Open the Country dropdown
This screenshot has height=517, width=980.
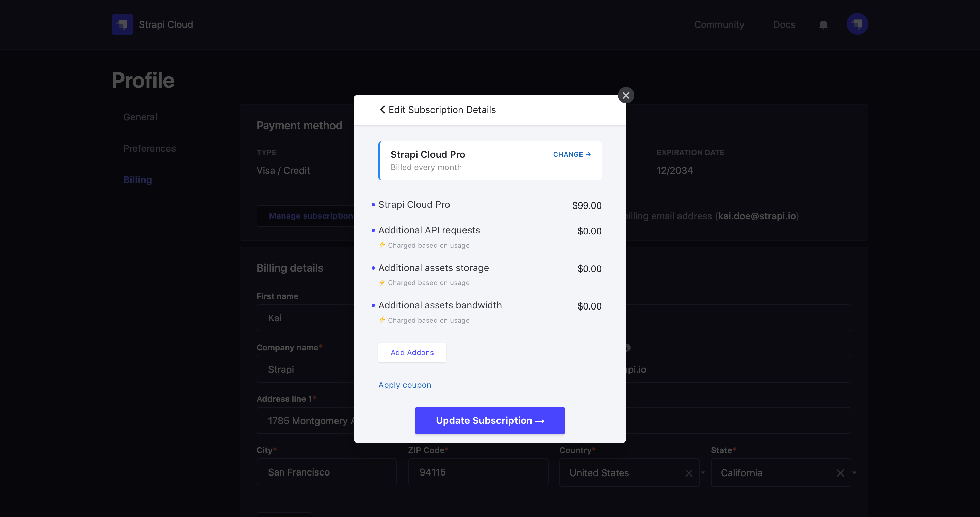point(702,473)
